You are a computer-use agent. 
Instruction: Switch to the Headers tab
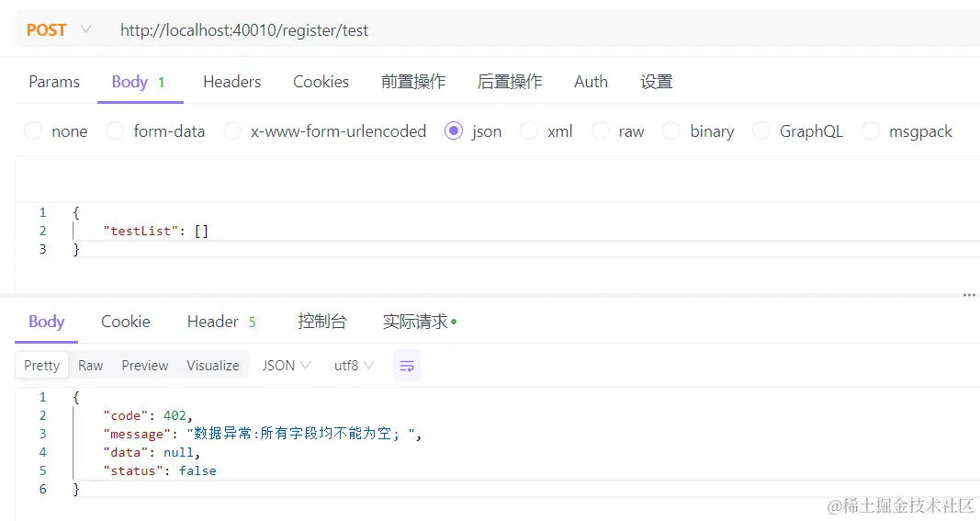(231, 82)
